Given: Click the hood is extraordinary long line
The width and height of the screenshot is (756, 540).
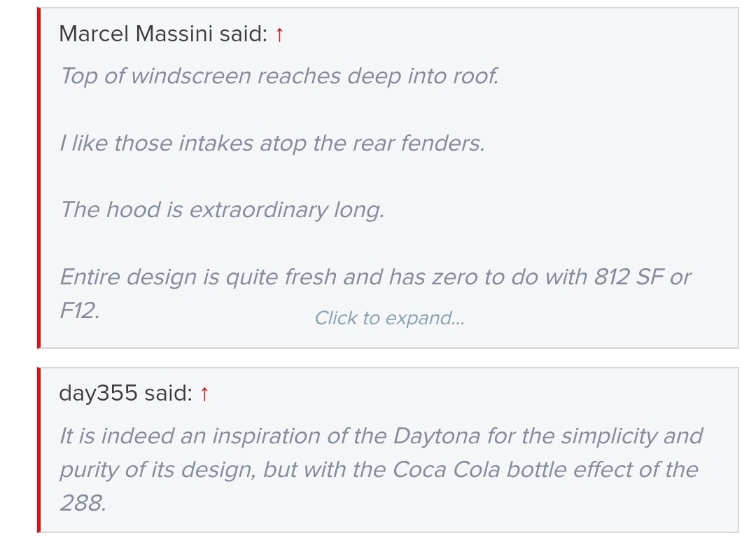Looking at the screenshot, I should coord(222,209).
